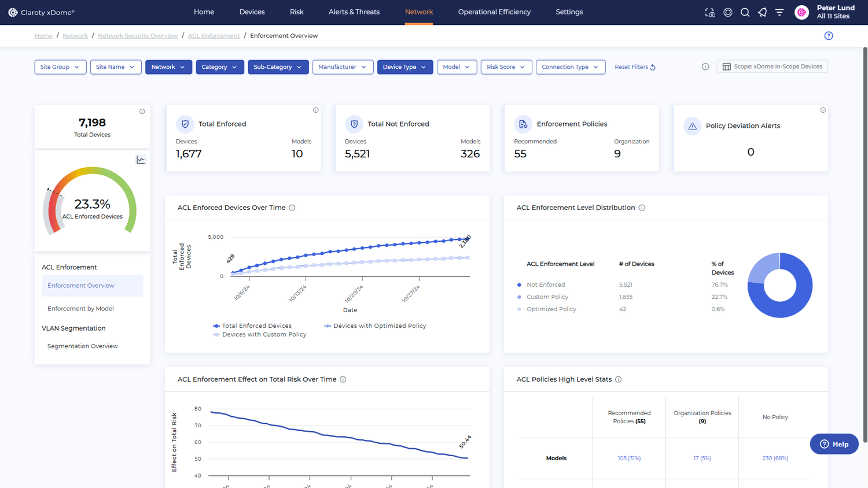Expand the Site Group filter dropdown
868x488 pixels.
(x=60, y=67)
